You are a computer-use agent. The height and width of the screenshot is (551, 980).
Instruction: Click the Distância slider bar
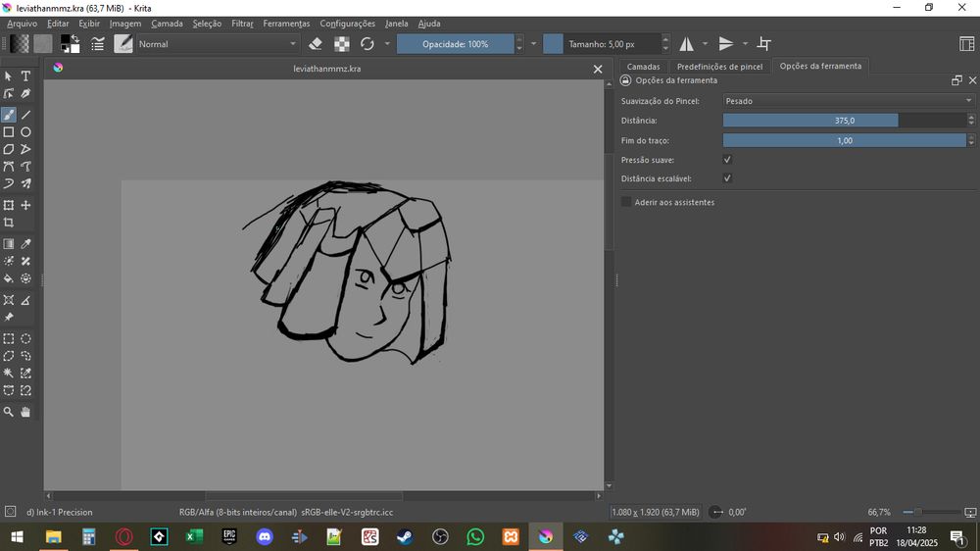843,121
